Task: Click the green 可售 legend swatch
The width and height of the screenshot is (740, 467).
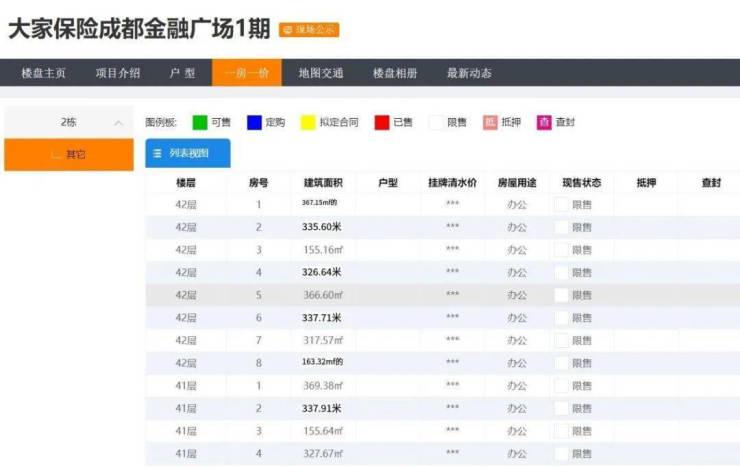Action: coord(200,123)
